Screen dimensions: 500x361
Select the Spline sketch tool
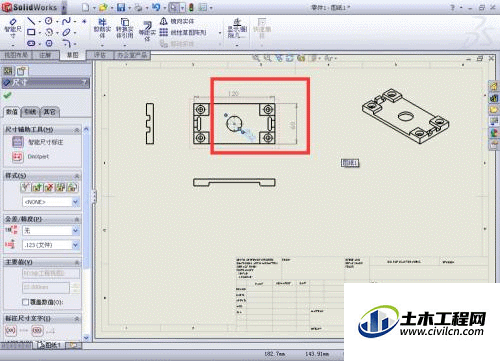pos(66,21)
